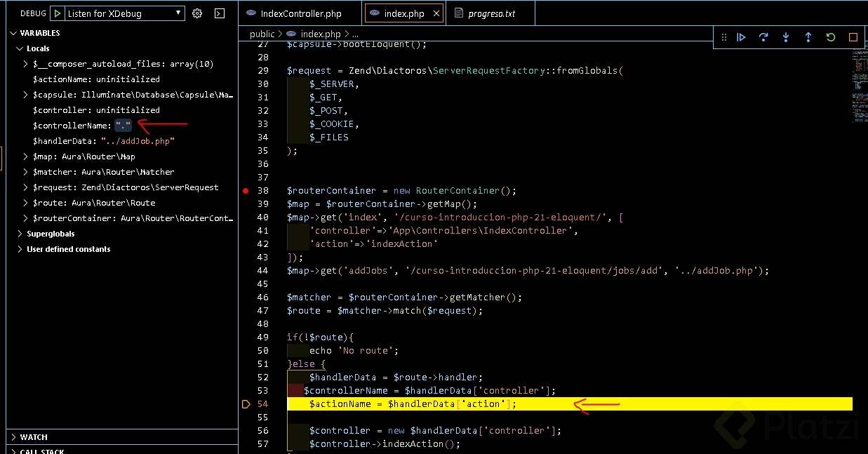The height and width of the screenshot is (454, 868).
Task: Click the PHP file icon on IndexController.php tab
Action: (x=251, y=13)
